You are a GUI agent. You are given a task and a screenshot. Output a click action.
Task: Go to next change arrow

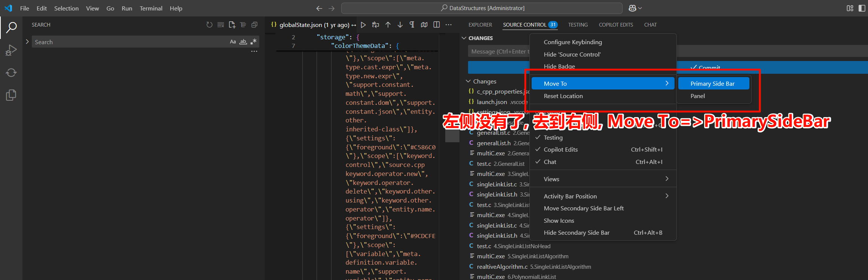click(400, 25)
